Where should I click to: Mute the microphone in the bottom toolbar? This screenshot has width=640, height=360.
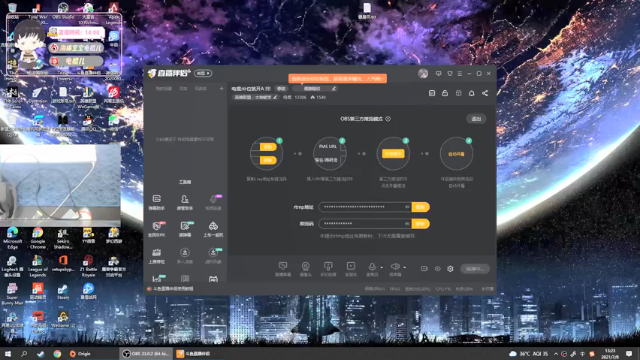tap(372, 267)
